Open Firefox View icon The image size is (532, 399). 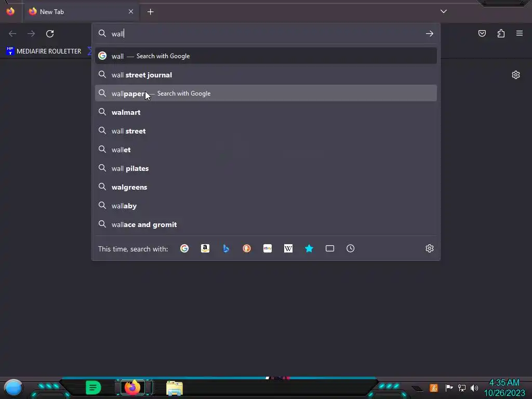[10, 11]
